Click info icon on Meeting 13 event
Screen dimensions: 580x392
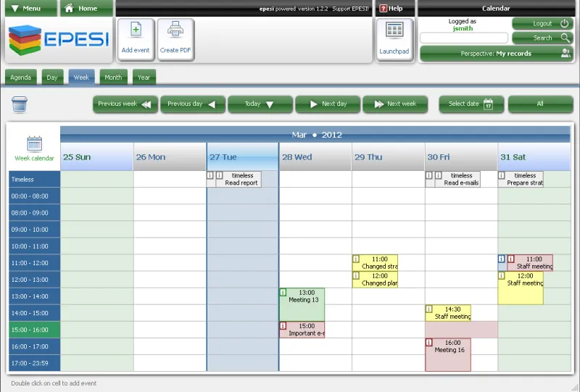283,293
